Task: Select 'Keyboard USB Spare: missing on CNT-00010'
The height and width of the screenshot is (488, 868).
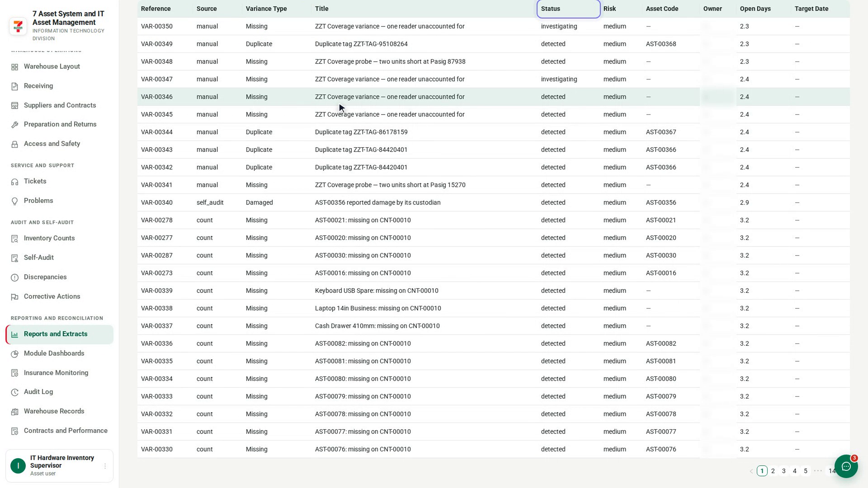Action: 377,291
